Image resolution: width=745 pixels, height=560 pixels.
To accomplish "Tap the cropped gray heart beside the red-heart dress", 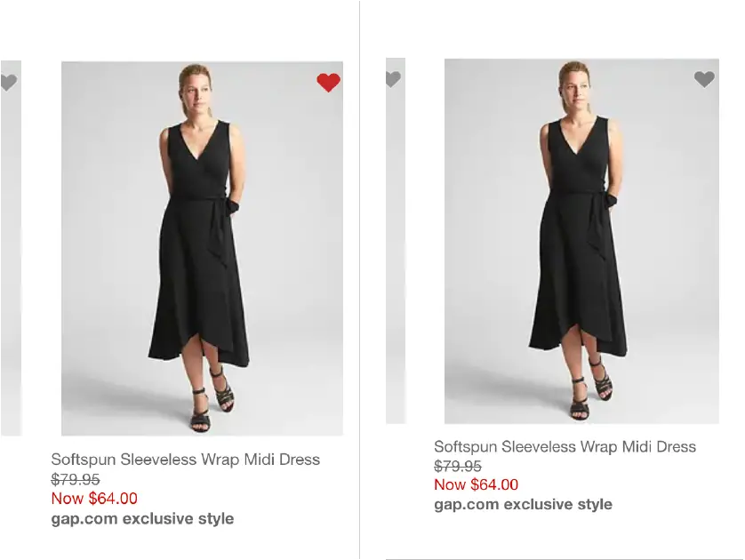I will pyautogui.click(x=9, y=82).
